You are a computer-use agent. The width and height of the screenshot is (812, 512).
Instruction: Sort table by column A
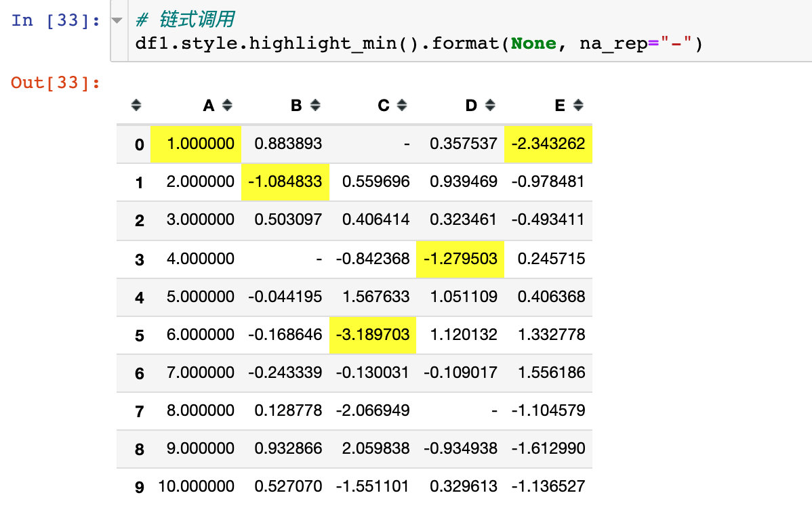click(x=227, y=105)
